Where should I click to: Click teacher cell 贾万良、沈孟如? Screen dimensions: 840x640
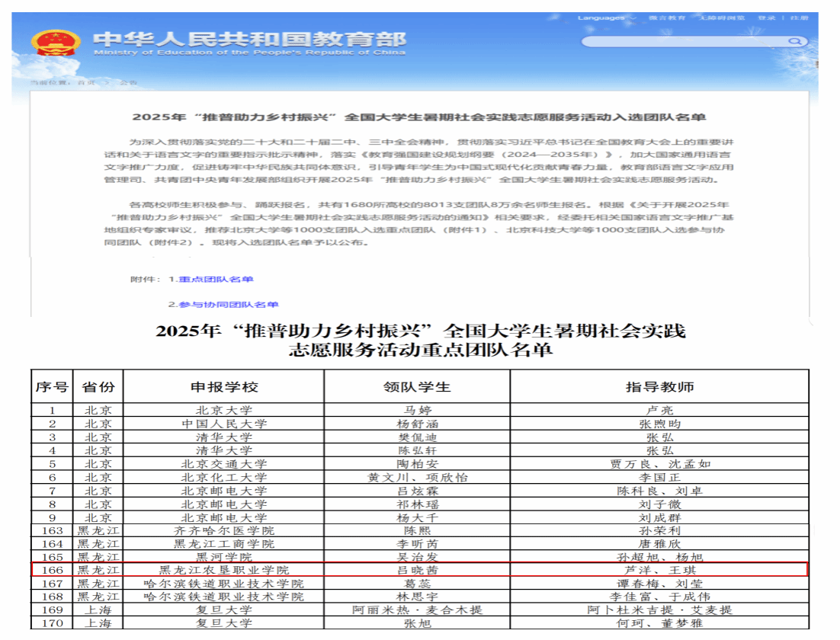[659, 464]
